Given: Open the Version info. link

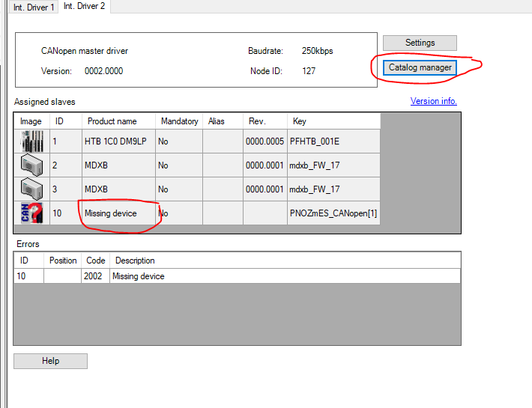Looking at the screenshot, I should click(433, 101).
